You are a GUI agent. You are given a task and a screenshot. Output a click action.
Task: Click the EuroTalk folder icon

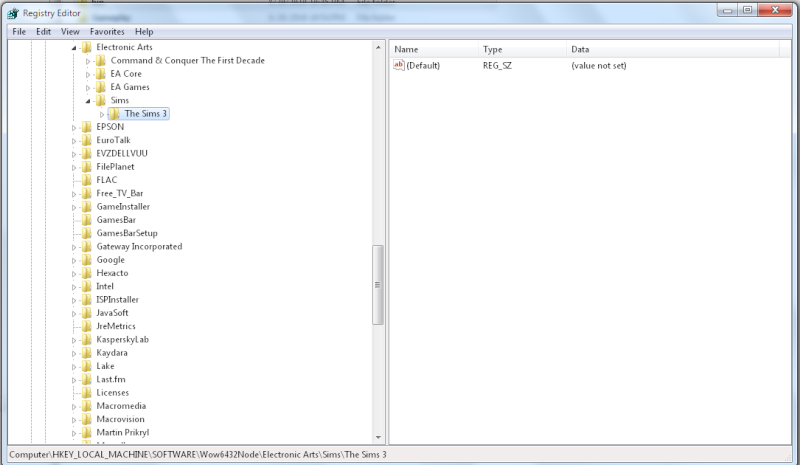[87, 140]
